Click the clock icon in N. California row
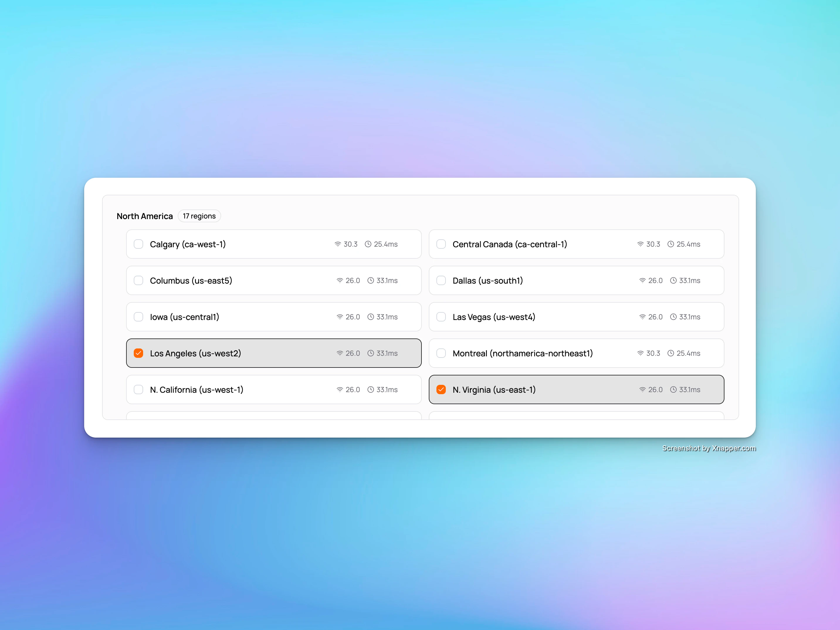Viewport: 840px width, 630px height. tap(371, 389)
